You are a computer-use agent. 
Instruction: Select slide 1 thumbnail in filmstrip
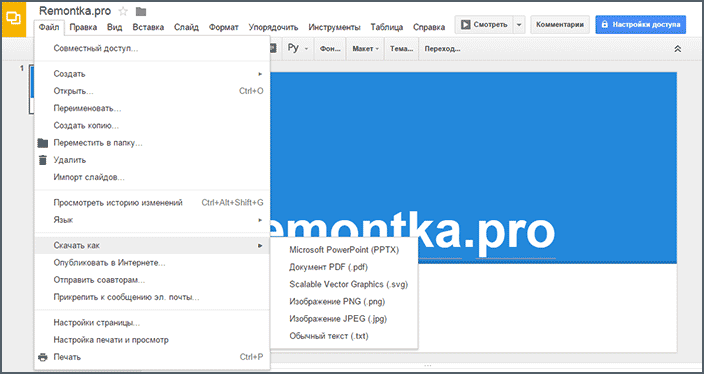coord(31,89)
